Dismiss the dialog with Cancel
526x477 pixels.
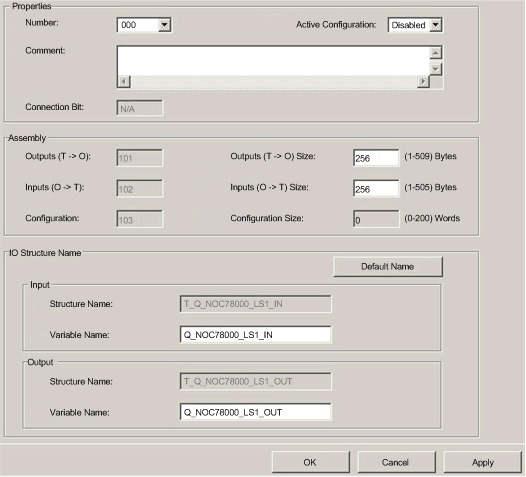tap(396, 463)
